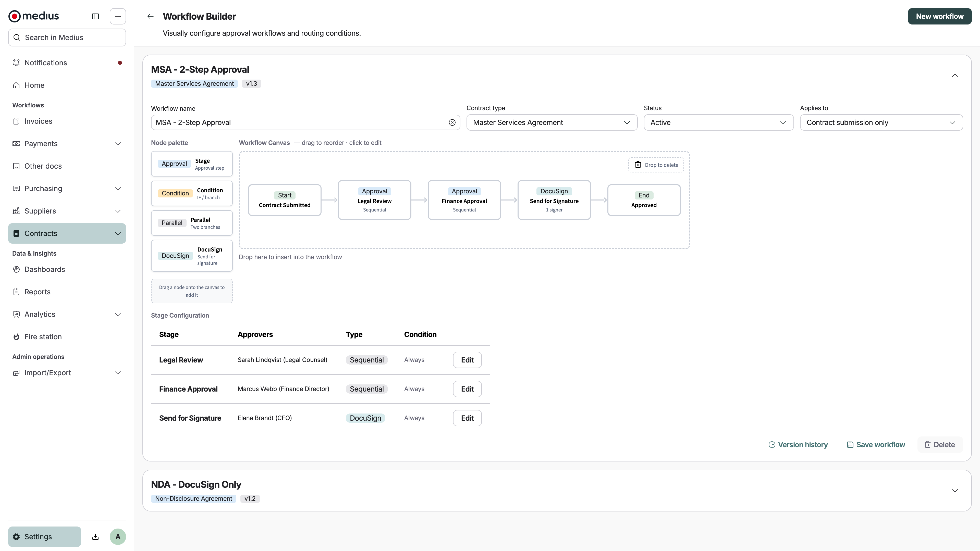Image resolution: width=980 pixels, height=551 pixels.
Task: Open Version history
Action: pos(798,445)
